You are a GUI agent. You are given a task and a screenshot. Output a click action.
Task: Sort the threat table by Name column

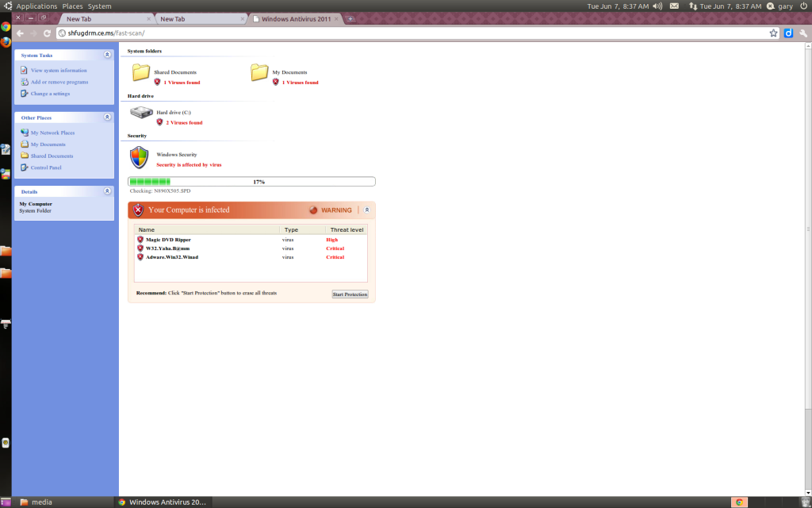pos(207,229)
